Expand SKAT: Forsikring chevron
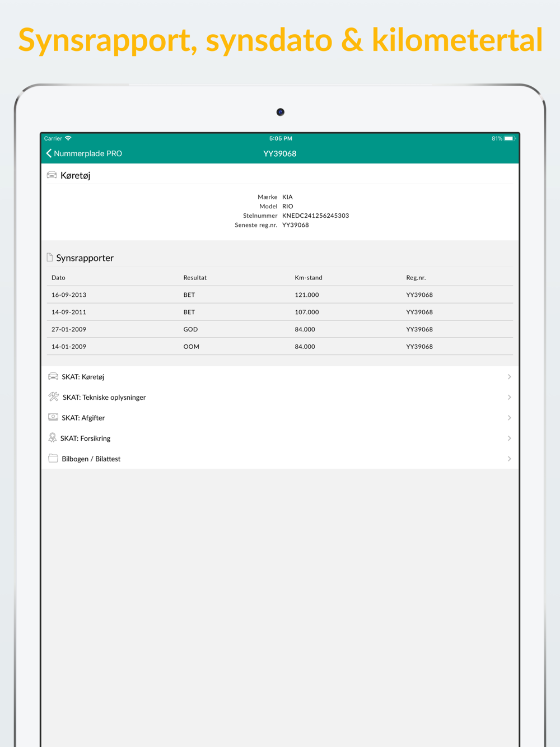 509,438
